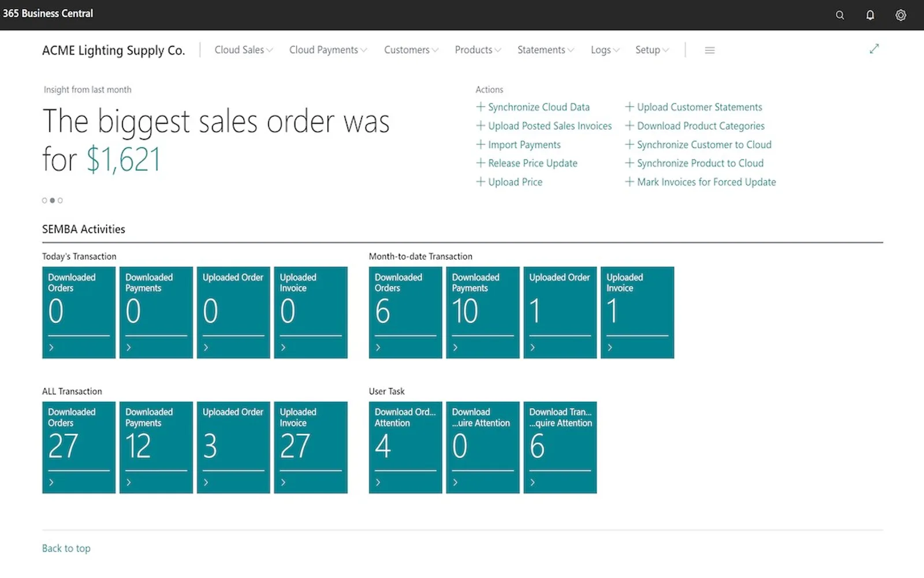Image resolution: width=924 pixels, height=578 pixels.
Task: Click plus icon beside Upload Price
Action: pyautogui.click(x=480, y=181)
